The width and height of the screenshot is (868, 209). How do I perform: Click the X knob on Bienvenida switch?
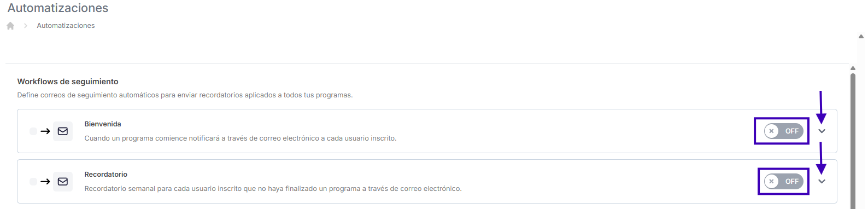pos(771,131)
